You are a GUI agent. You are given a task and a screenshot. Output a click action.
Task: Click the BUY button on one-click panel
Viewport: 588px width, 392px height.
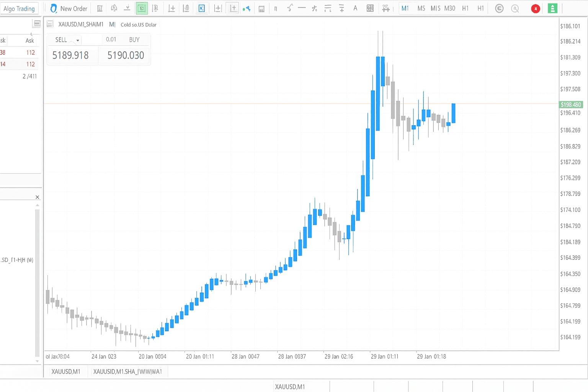click(134, 39)
